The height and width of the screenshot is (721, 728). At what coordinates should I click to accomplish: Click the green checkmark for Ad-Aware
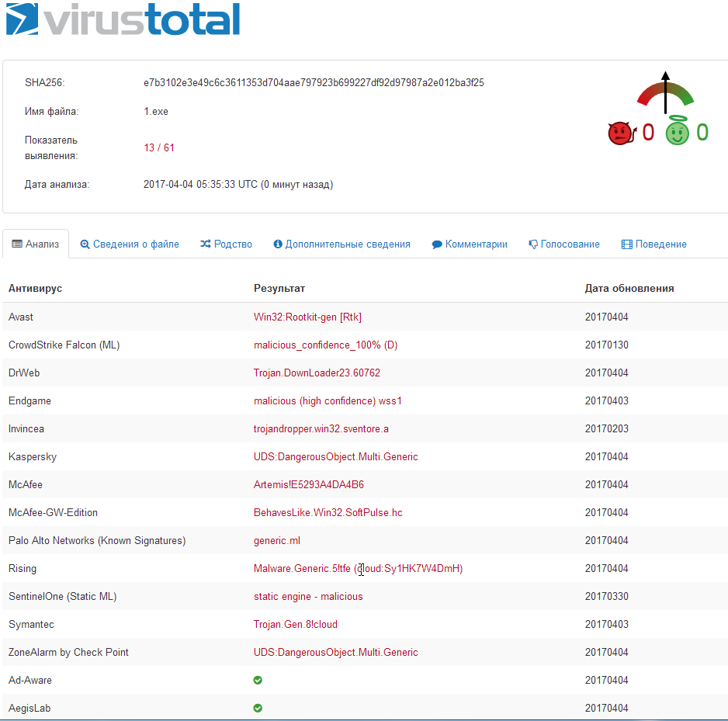point(258,681)
